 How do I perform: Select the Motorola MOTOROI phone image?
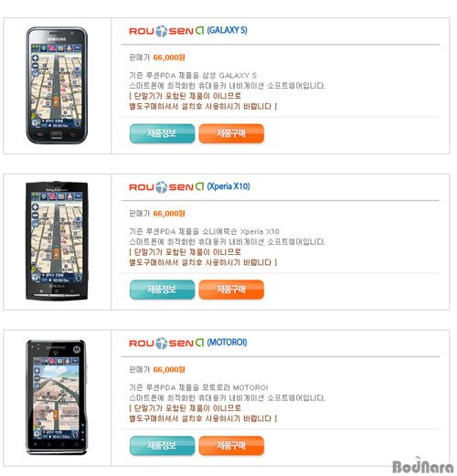56,397
